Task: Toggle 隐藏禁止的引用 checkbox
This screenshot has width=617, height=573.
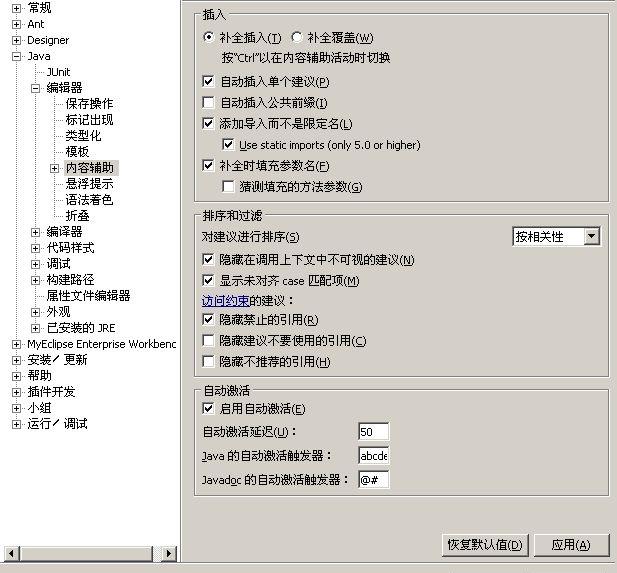Action: click(208, 319)
